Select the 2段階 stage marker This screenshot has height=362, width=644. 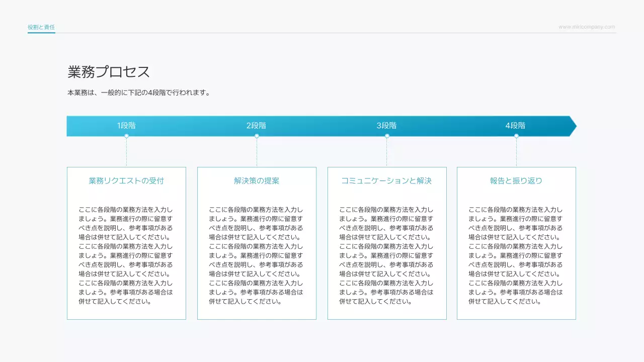point(257,126)
